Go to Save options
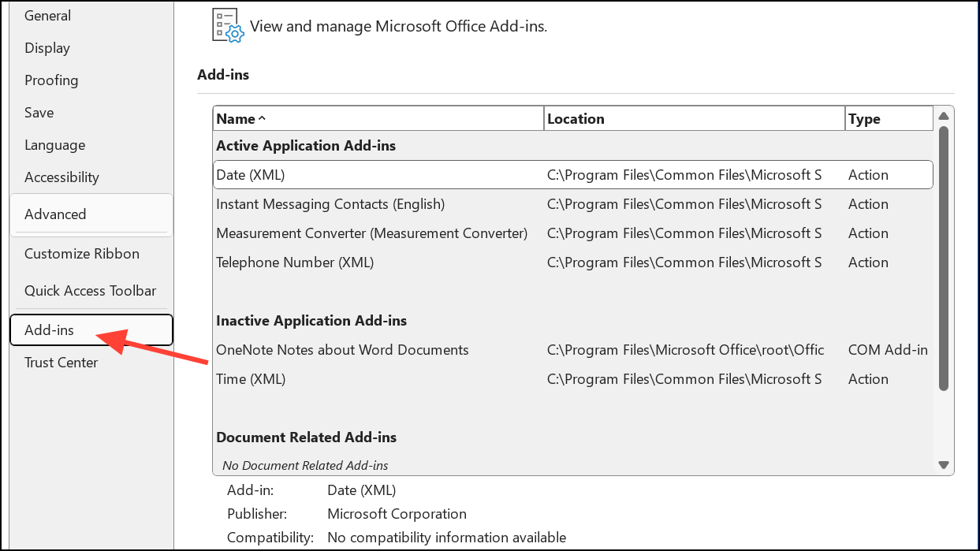The image size is (980, 551). (x=39, y=113)
